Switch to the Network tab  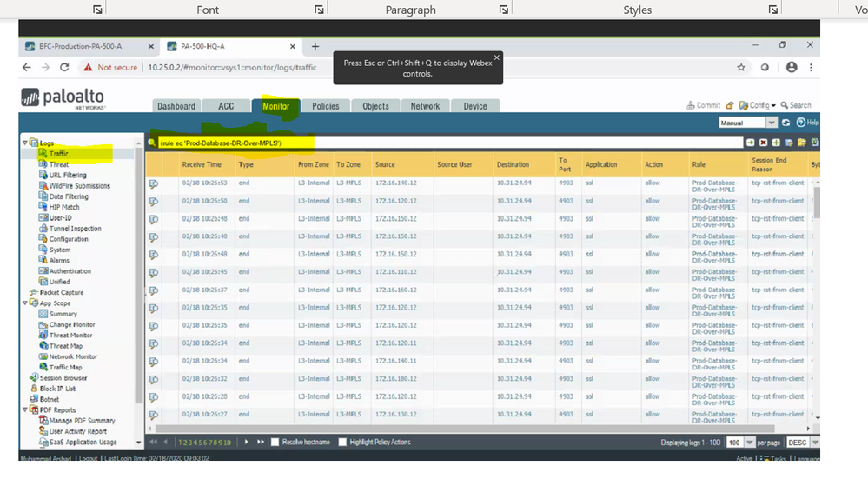pos(425,106)
